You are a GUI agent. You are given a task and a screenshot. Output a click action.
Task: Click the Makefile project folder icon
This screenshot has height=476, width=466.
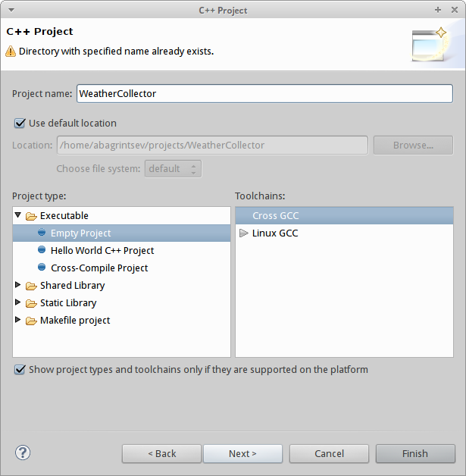tap(31, 321)
